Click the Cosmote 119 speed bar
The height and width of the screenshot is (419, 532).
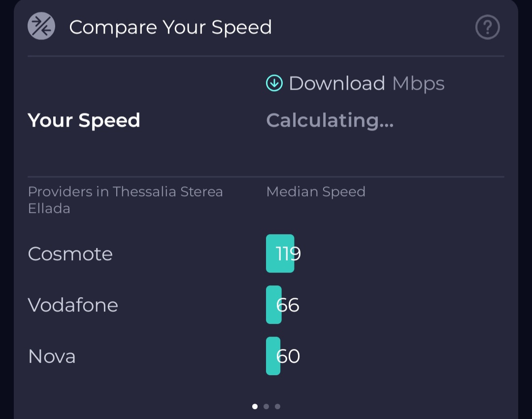click(x=280, y=253)
